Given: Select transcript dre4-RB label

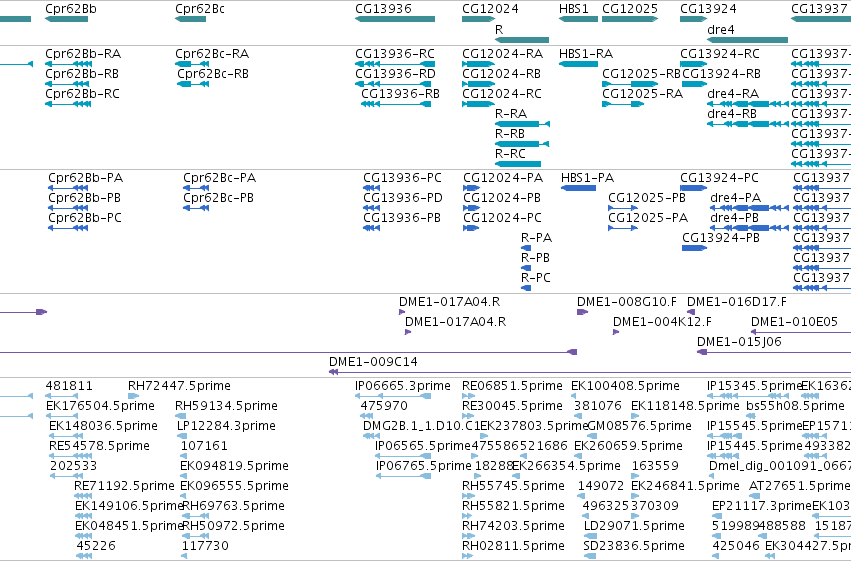Looking at the screenshot, I should [732, 114].
